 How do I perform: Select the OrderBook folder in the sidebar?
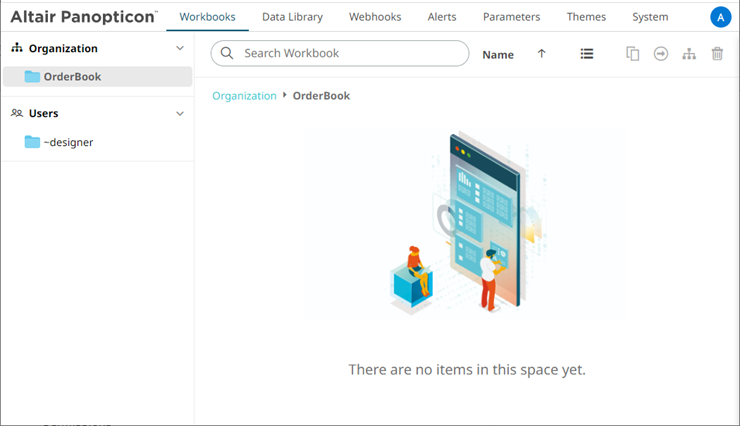click(x=98, y=77)
